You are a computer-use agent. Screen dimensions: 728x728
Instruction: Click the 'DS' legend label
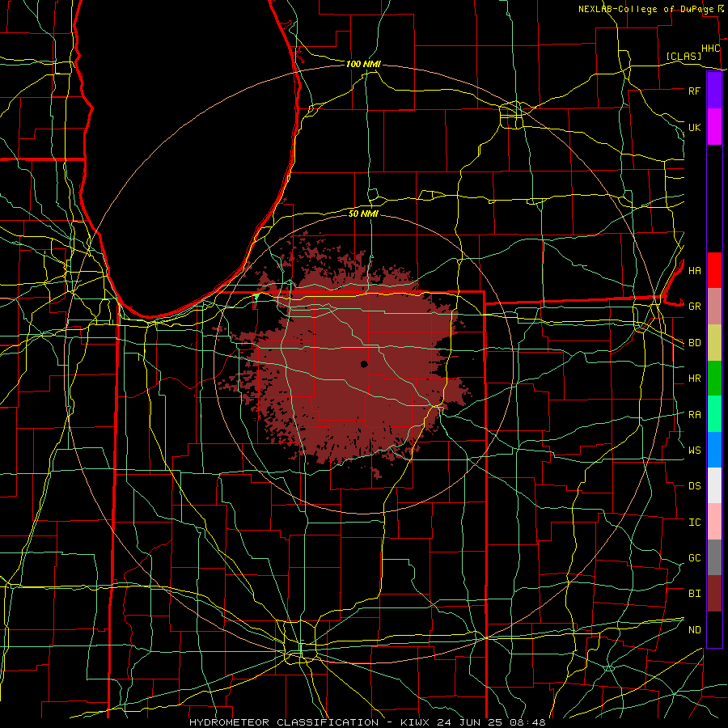pyautogui.click(x=694, y=486)
